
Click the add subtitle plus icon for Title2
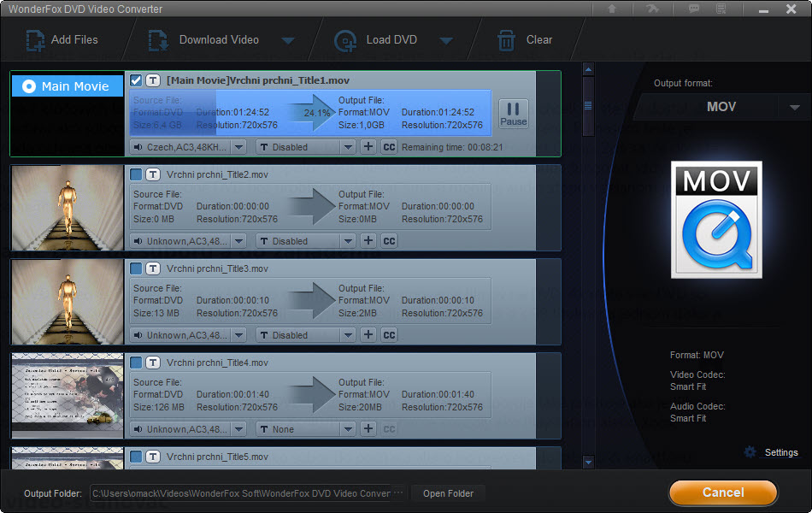[x=368, y=241]
